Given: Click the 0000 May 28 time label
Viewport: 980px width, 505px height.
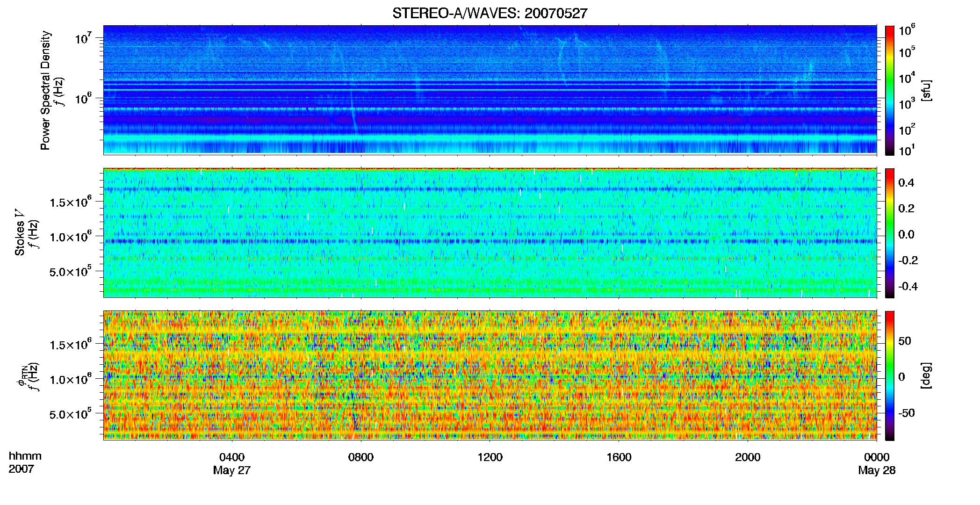Looking at the screenshot, I should pyautogui.click(x=877, y=463).
